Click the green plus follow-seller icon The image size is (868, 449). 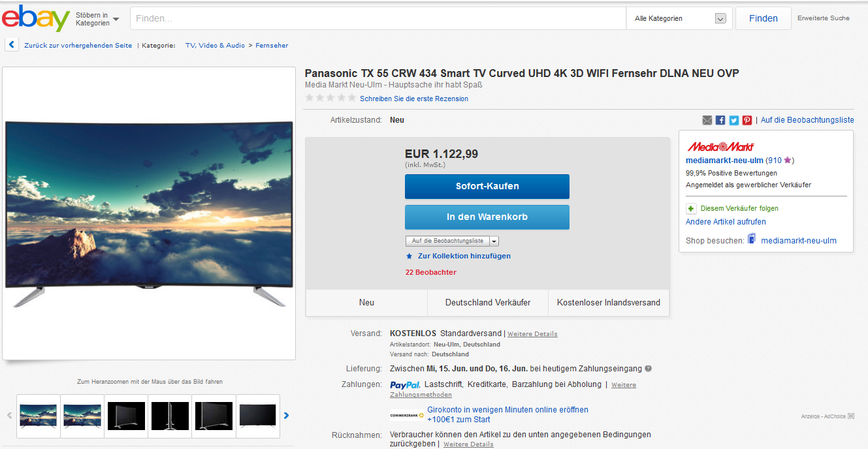[x=691, y=208]
